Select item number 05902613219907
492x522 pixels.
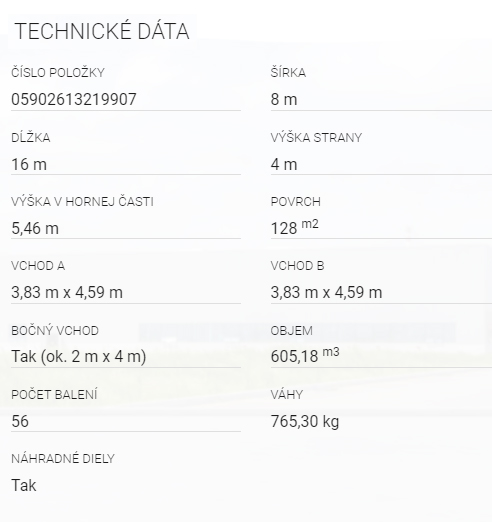coord(74,99)
